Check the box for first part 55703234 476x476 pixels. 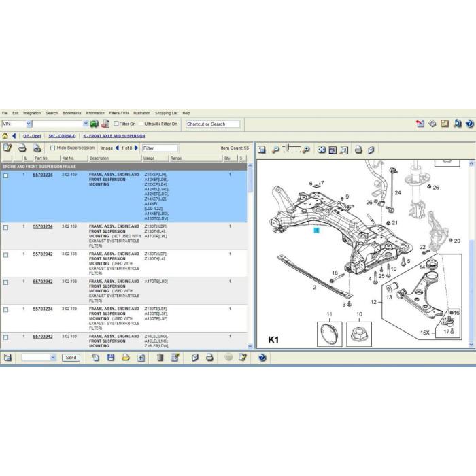[x=5, y=175]
